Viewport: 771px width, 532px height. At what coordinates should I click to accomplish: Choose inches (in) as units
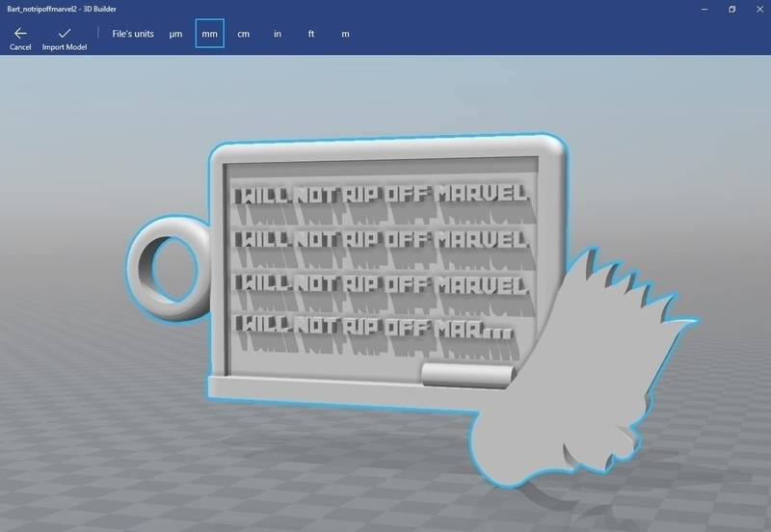pyautogui.click(x=278, y=34)
